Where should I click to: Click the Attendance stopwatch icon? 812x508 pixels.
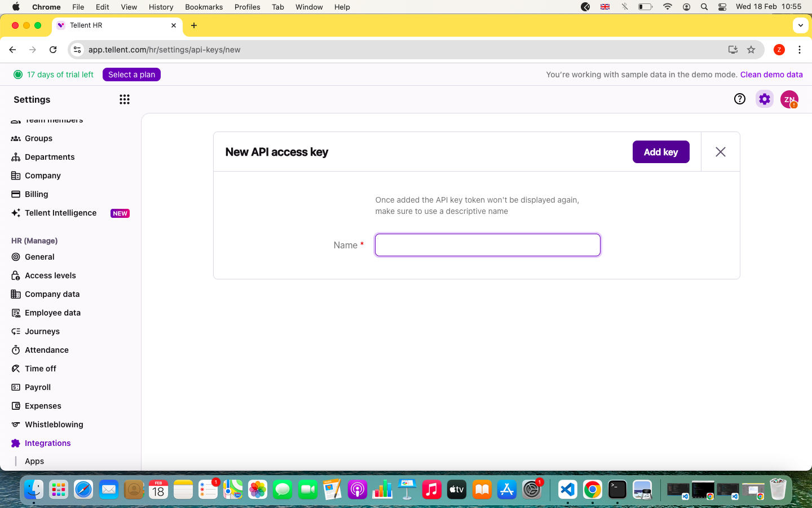coord(16,350)
